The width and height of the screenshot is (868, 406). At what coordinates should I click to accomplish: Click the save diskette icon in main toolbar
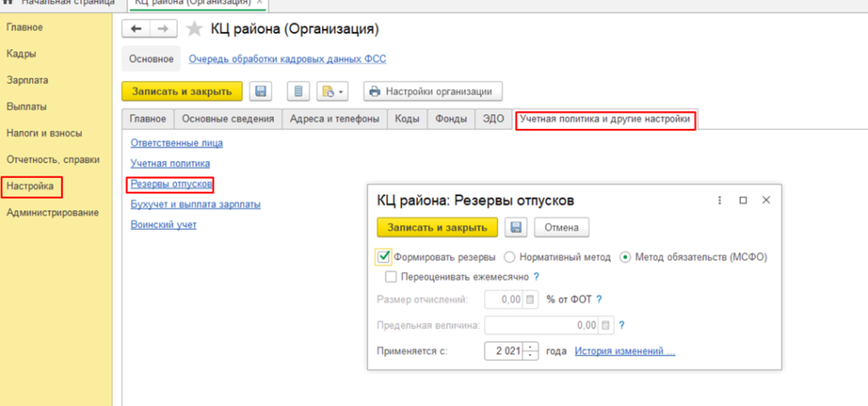click(261, 91)
